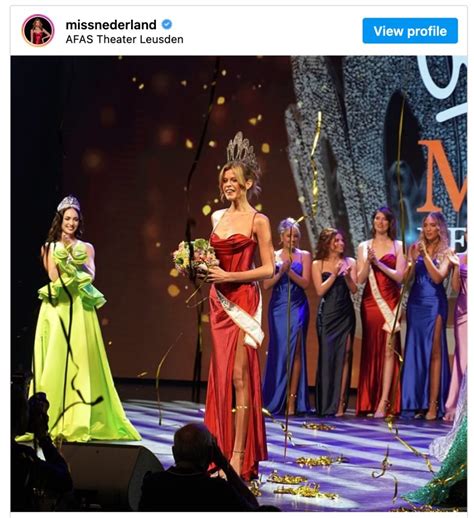Click the flower bouquet held by the winner
Viewport: 474px width, 518px height.
(194, 258)
